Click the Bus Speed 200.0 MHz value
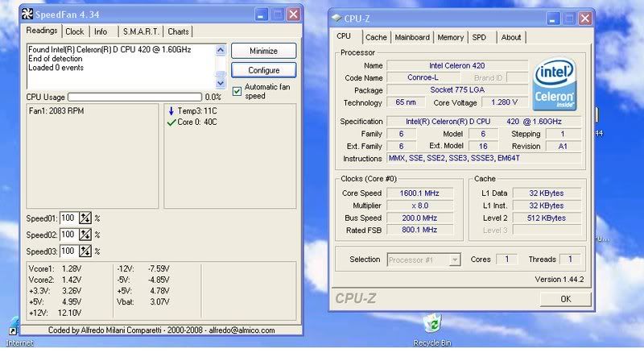Image resolution: width=644 pixels, height=353 pixels. point(419,218)
